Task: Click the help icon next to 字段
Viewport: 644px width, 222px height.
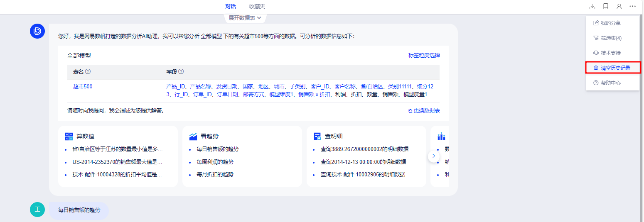Action: [x=181, y=72]
